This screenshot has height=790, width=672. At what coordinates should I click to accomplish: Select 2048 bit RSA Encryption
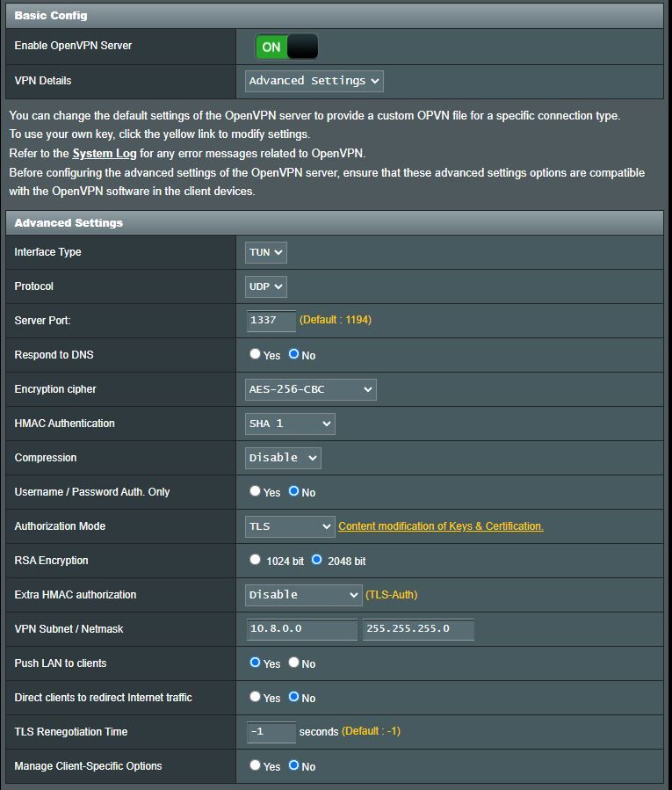coord(316,560)
